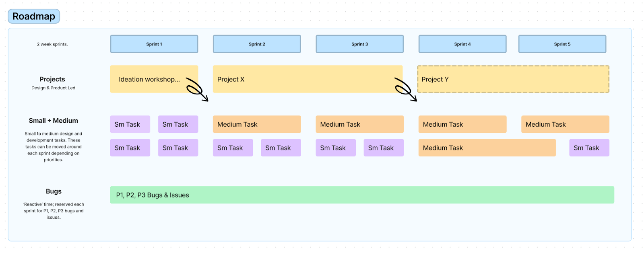
Task: Select the green P1, P2, P3 Bugs & Issues bar
Action: 362,195
